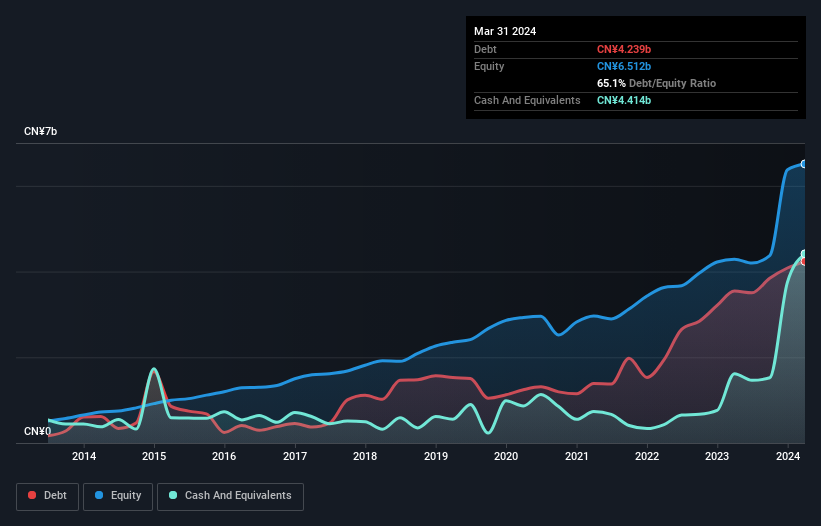821x526 pixels.
Task: Select the 65.1% Debt/Equity Ratio text
Action: click(x=656, y=83)
